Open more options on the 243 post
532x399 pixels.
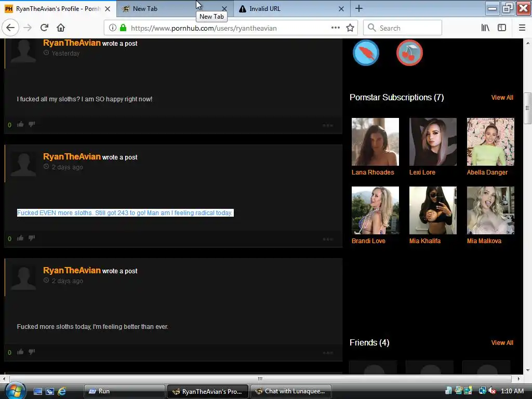coord(328,239)
